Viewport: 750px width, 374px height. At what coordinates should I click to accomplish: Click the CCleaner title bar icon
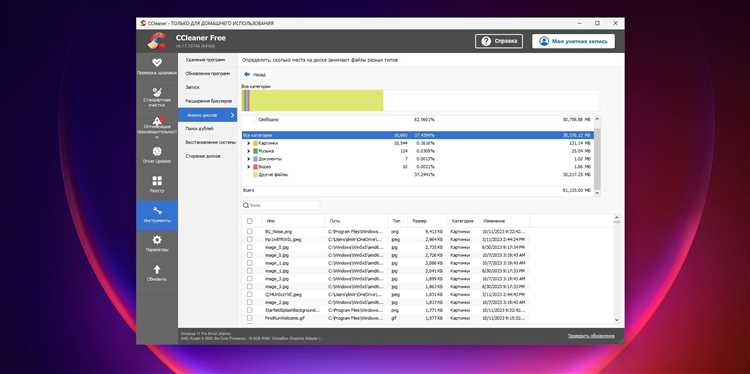(x=143, y=23)
